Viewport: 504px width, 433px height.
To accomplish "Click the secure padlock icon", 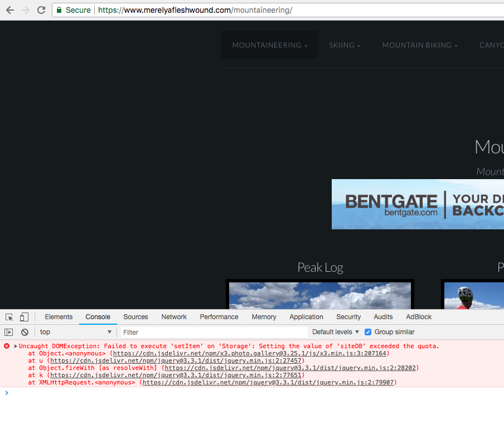I will click(59, 10).
